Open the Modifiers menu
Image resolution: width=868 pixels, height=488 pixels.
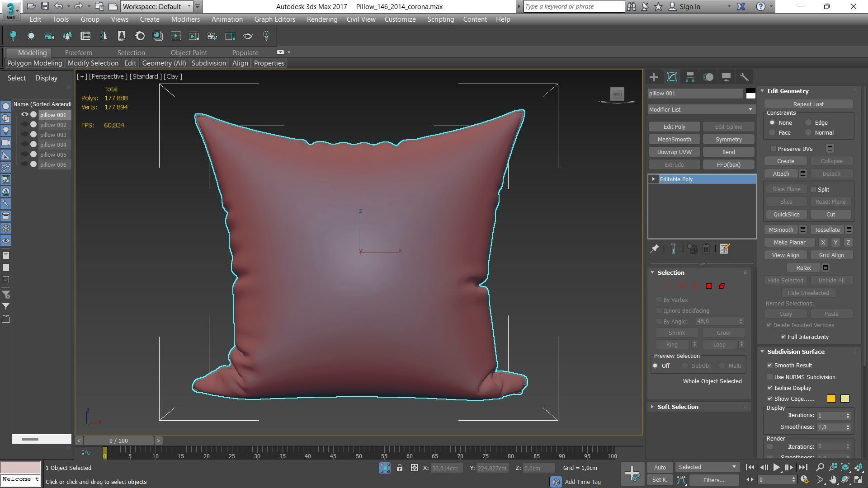[185, 19]
